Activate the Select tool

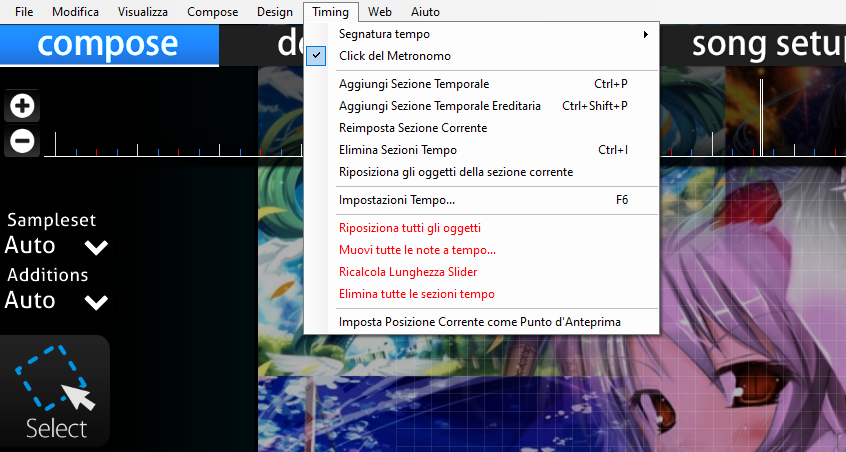pos(55,392)
